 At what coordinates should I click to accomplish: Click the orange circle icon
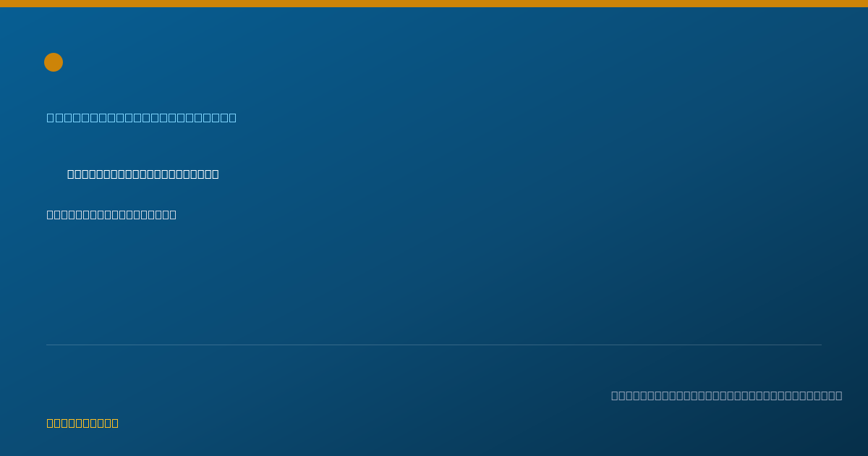(54, 62)
